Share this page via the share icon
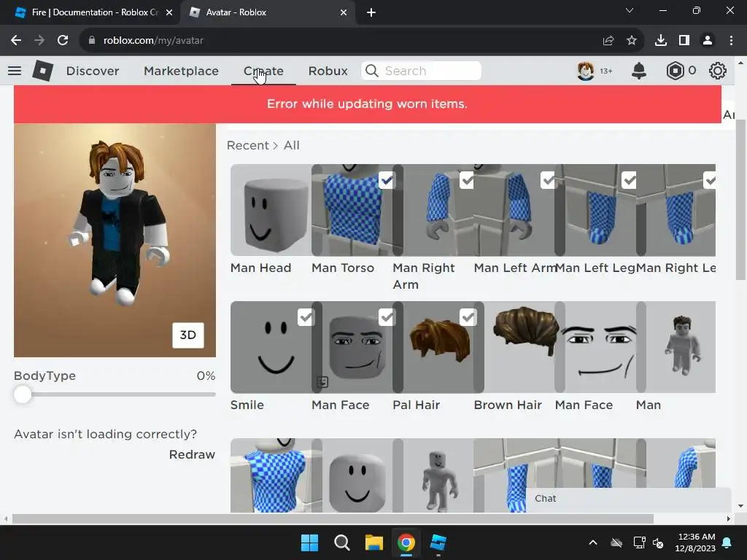 tap(608, 41)
